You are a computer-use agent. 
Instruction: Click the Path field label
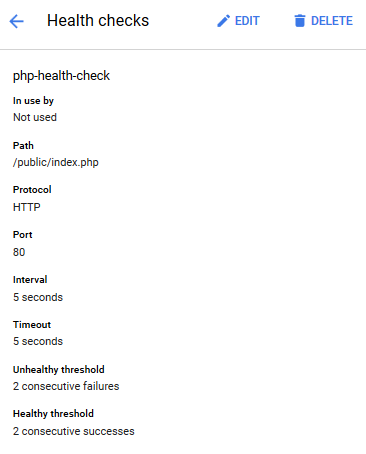pos(23,146)
